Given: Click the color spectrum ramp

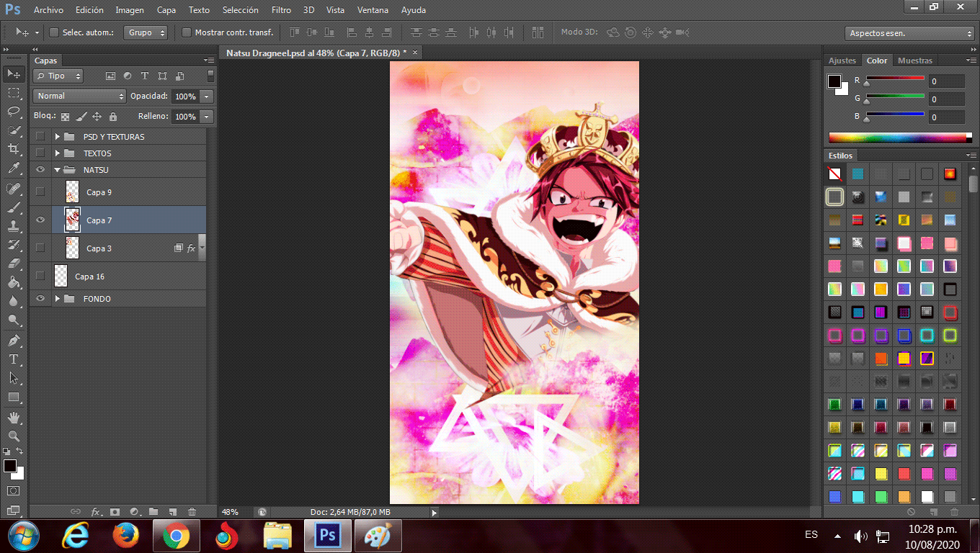Looking at the screenshot, I should click(897, 138).
